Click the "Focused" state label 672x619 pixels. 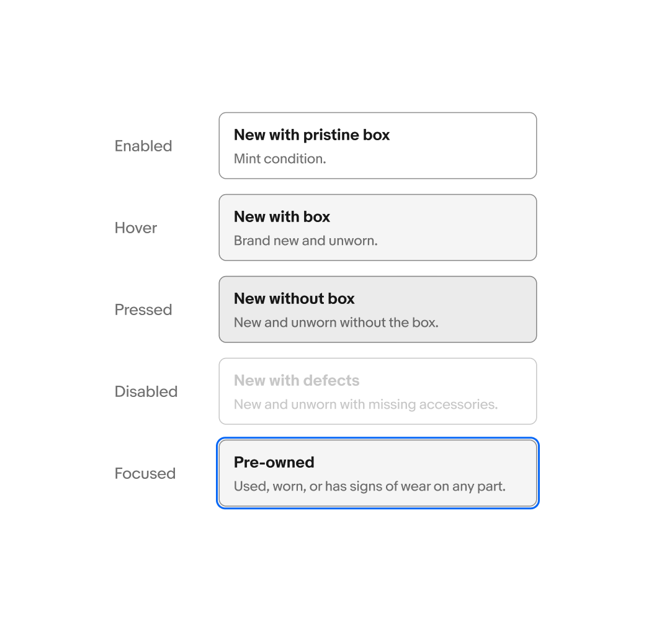(145, 473)
